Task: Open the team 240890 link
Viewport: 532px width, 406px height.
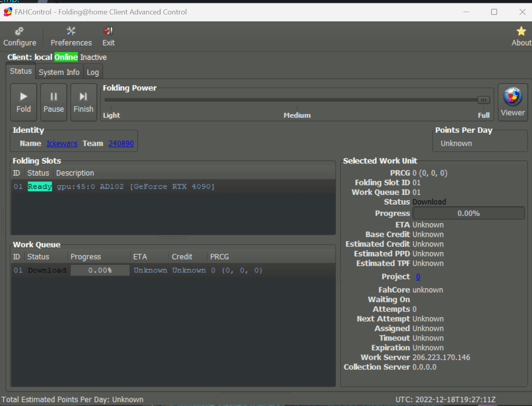Action: click(x=121, y=143)
